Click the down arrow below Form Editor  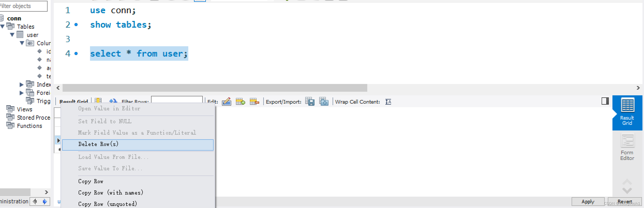click(x=627, y=191)
